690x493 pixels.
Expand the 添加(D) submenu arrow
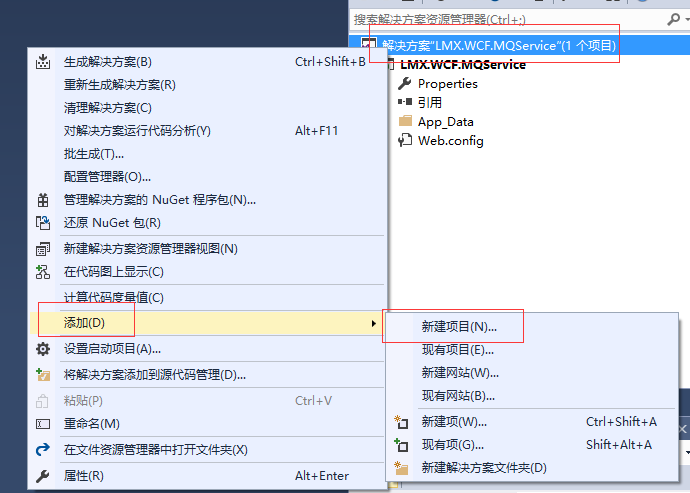pyautogui.click(x=373, y=324)
